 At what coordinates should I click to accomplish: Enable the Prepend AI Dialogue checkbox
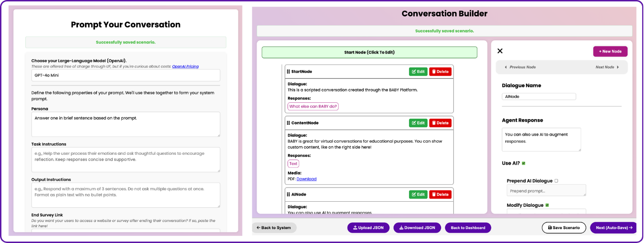tap(557, 181)
